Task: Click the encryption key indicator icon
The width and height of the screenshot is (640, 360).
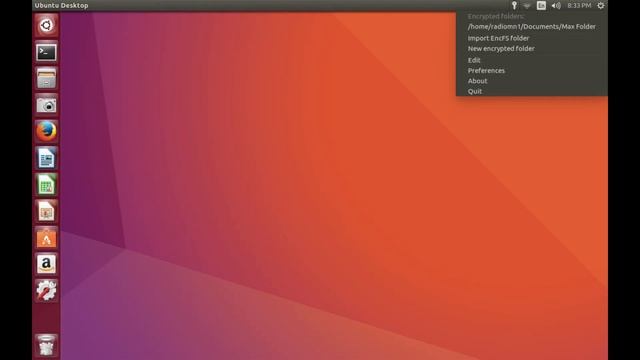Action: (514, 5)
